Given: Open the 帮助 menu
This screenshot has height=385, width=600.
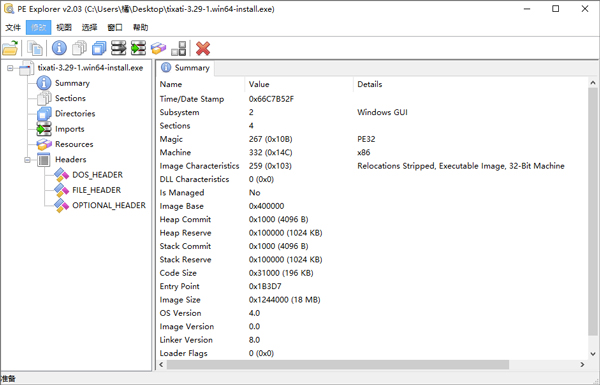Looking at the screenshot, I should 140,28.
